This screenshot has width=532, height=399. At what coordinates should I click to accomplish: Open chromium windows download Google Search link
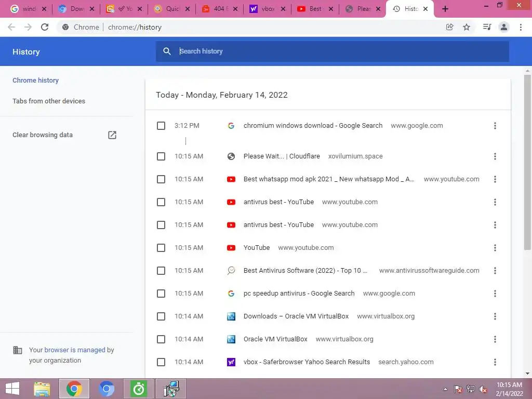(313, 126)
